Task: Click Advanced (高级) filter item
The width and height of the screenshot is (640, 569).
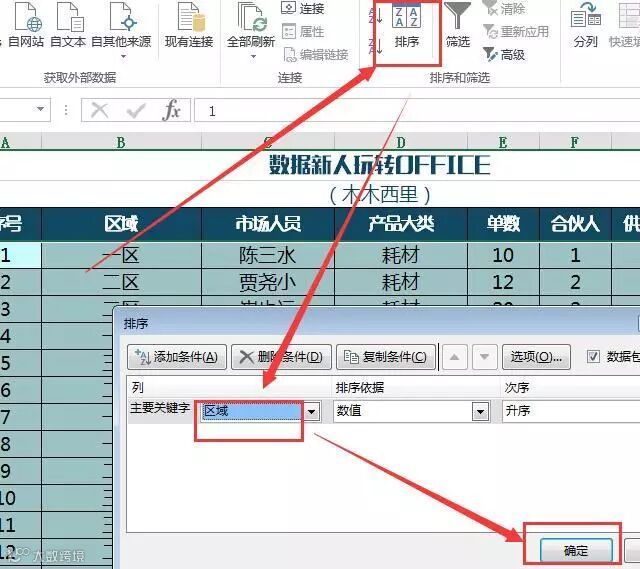Action: pos(504,54)
